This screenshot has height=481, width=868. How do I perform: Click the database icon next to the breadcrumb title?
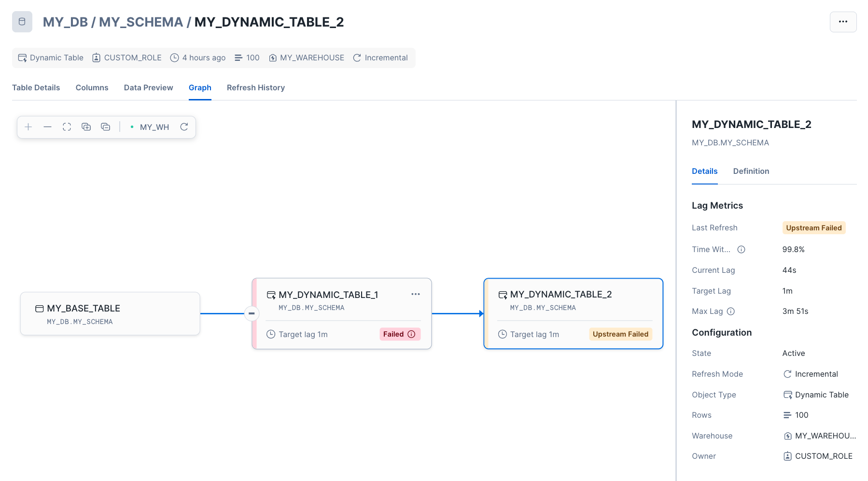pos(22,21)
